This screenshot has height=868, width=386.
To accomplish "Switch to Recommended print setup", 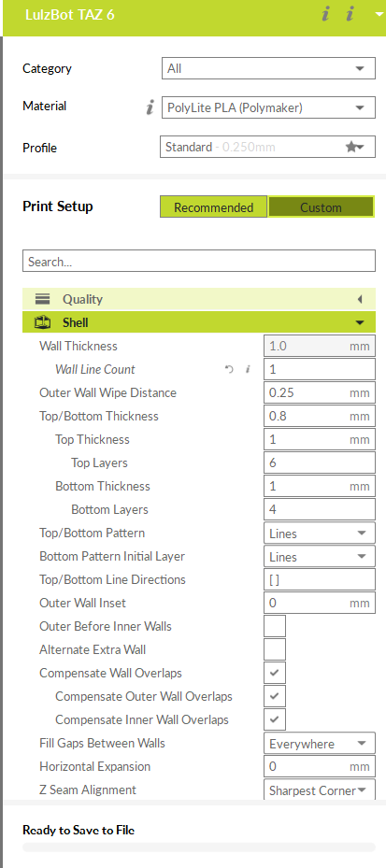I will (214, 207).
